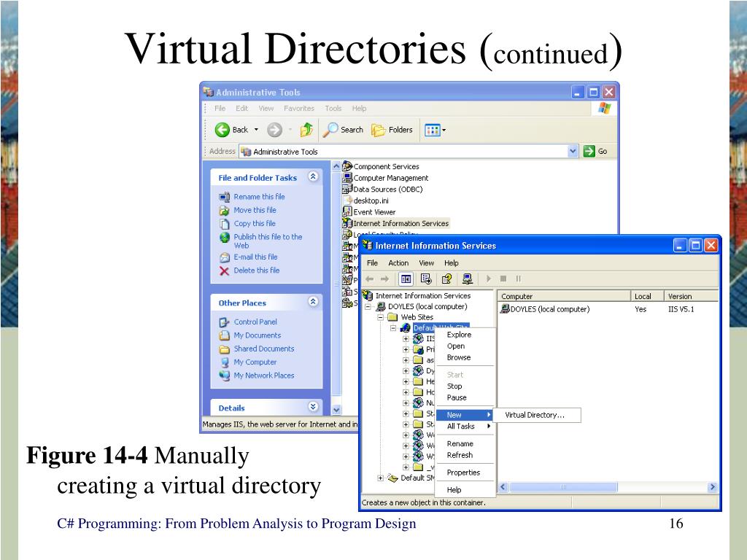747x560 pixels.
Task: Open the Tools menu in Administrative Tools
Action: point(333,109)
